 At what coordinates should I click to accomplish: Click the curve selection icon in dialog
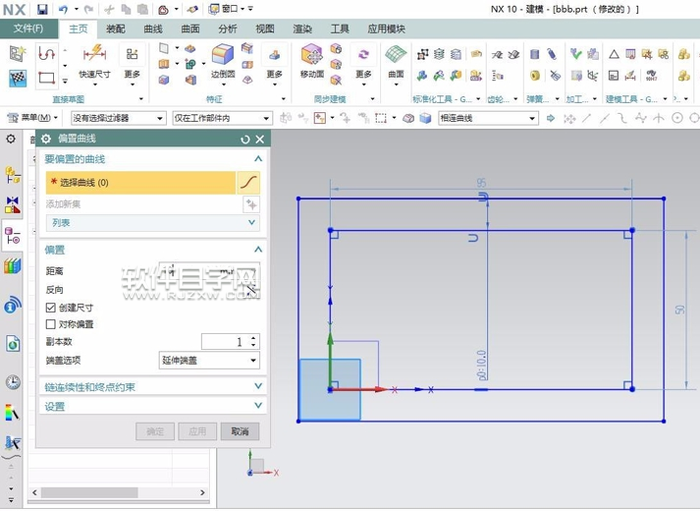click(x=249, y=182)
